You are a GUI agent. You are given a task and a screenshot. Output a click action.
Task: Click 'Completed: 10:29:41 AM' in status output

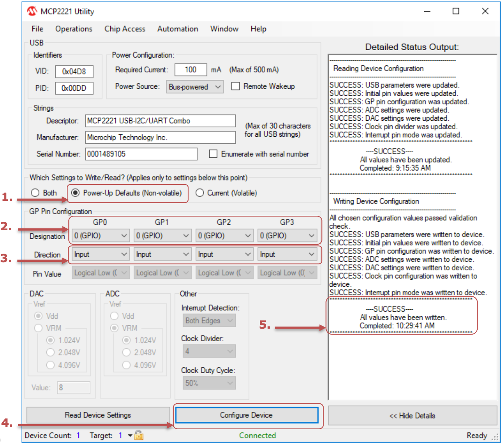click(397, 326)
